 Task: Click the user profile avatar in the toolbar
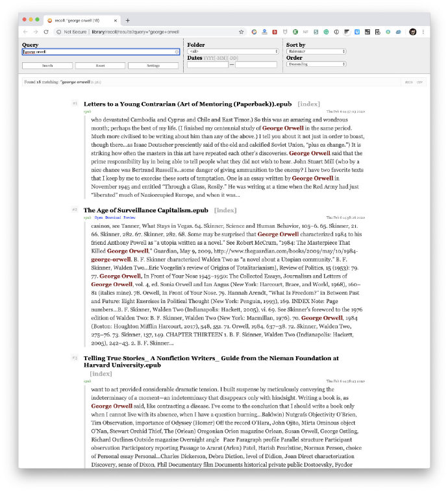point(412,31)
